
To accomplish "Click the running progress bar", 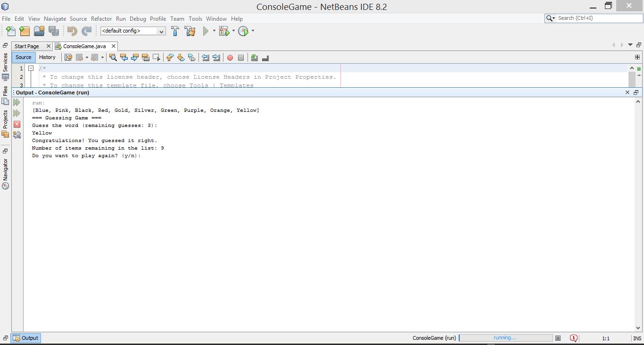I will tap(505, 338).
